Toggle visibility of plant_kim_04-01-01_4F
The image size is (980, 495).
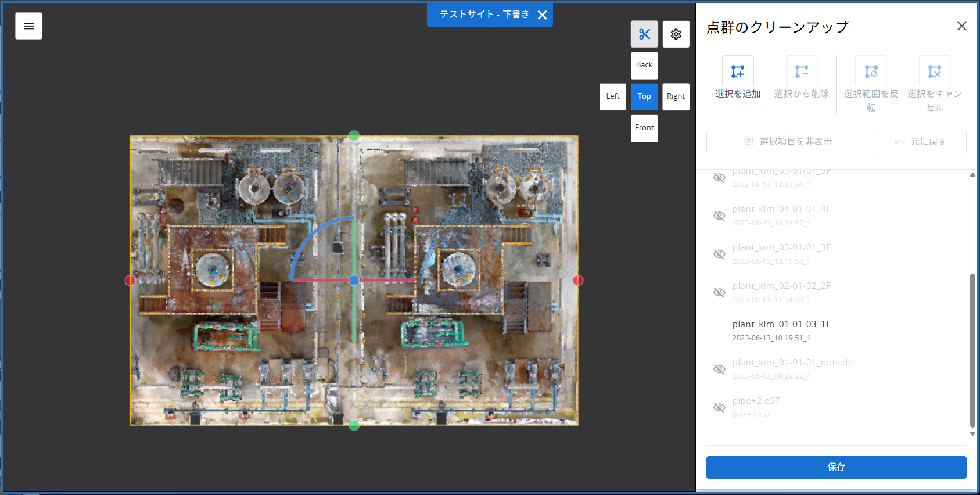click(x=719, y=216)
